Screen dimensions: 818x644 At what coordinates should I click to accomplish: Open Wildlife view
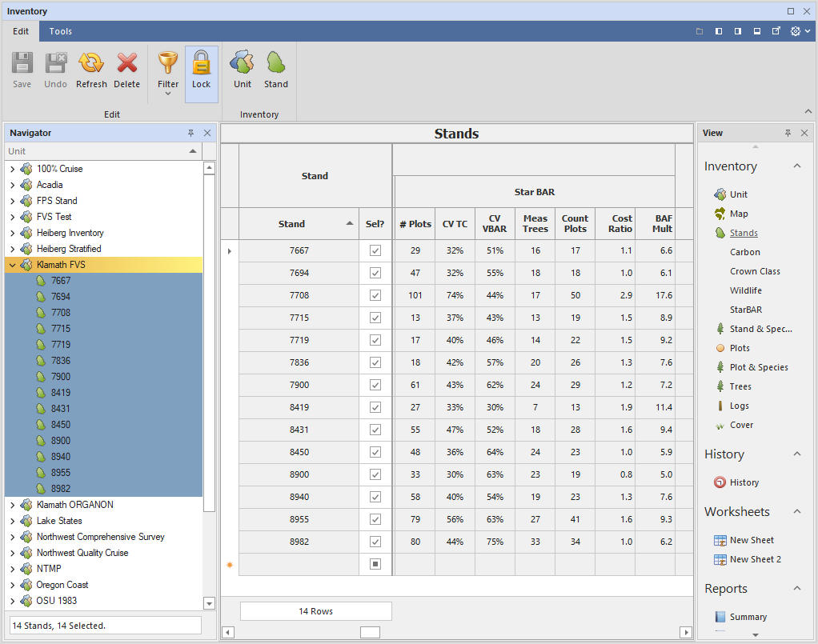click(745, 290)
